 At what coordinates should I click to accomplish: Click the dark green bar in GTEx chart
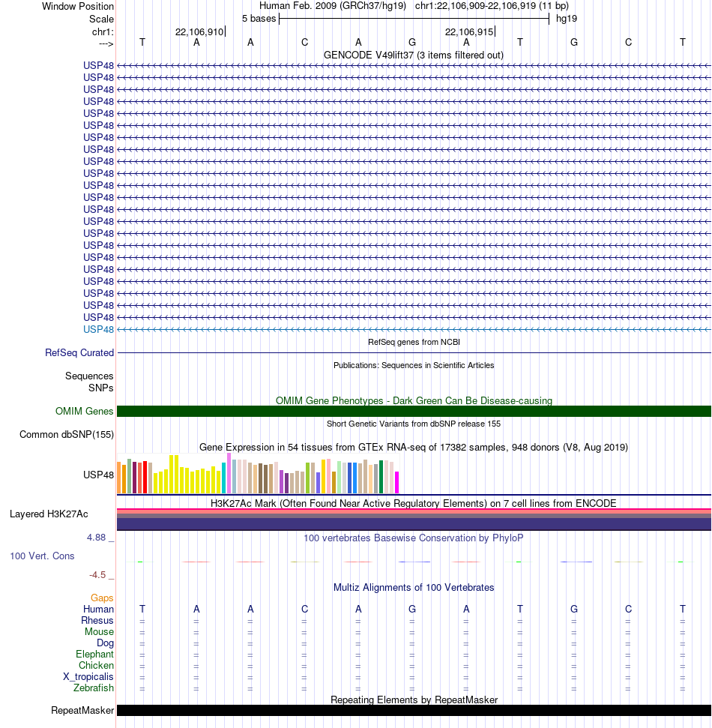click(381, 477)
